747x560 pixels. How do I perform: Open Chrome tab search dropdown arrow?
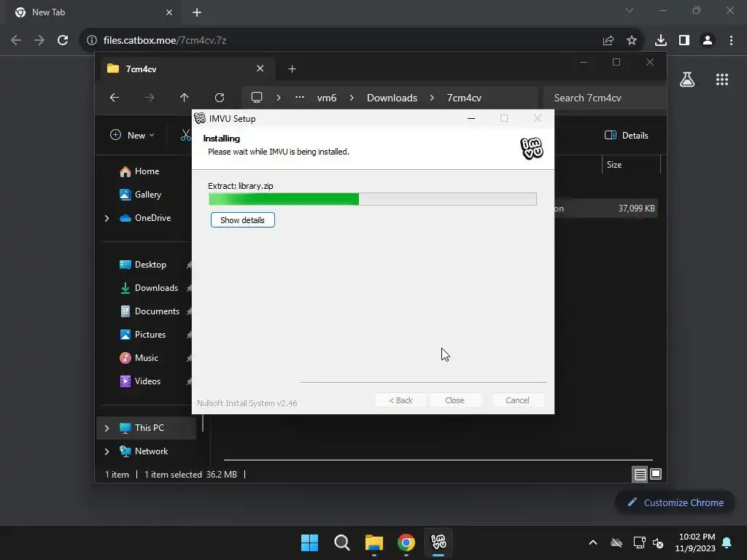coord(630,10)
